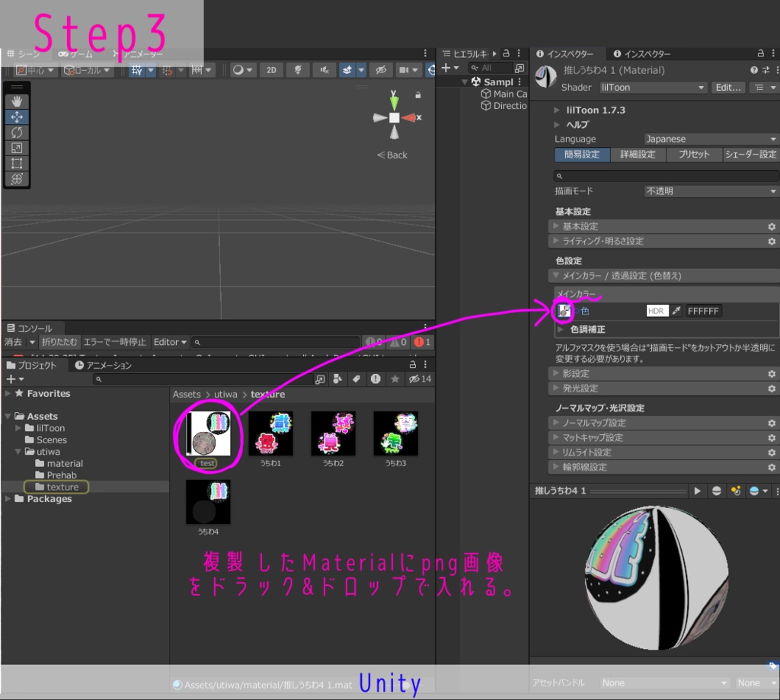Select the Move tool in scene toolbar
Image resolution: width=780 pixels, height=700 pixels.
pos(17,117)
